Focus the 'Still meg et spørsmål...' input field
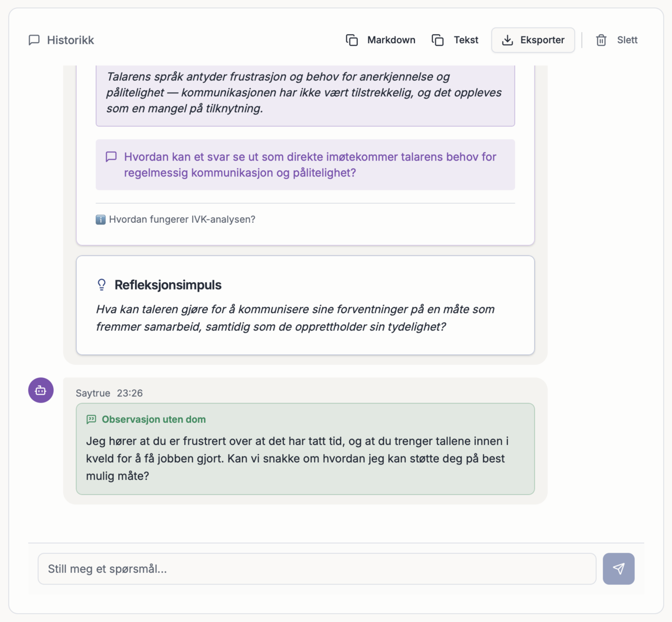The image size is (672, 622). 317,569
